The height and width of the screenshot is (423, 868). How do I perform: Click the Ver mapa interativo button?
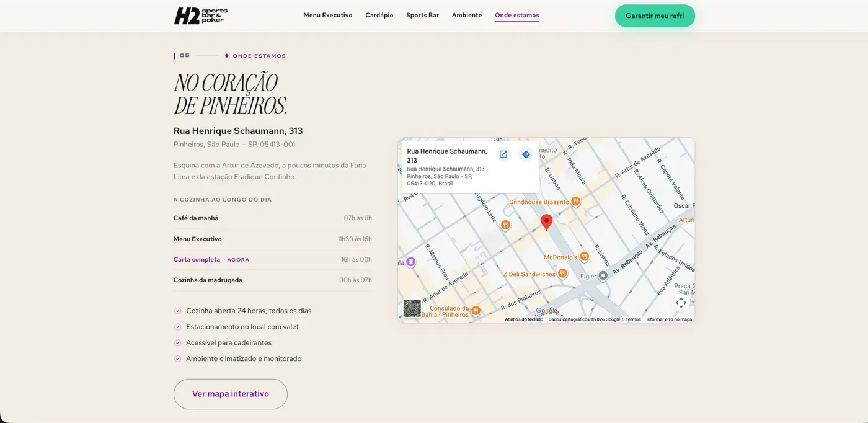pos(231,394)
